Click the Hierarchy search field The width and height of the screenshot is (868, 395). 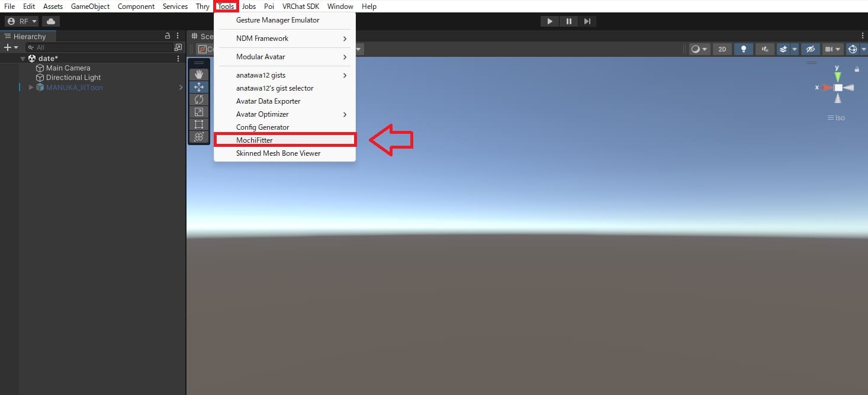[101, 47]
